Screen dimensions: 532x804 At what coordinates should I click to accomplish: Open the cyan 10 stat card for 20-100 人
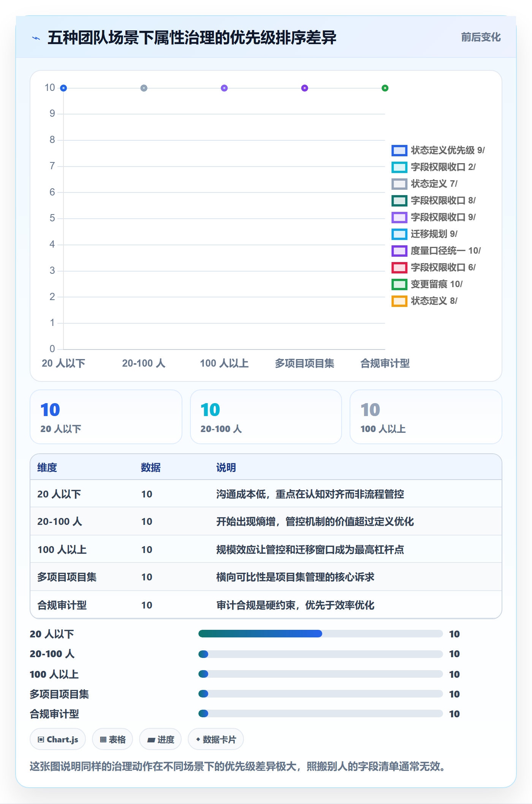(x=266, y=417)
